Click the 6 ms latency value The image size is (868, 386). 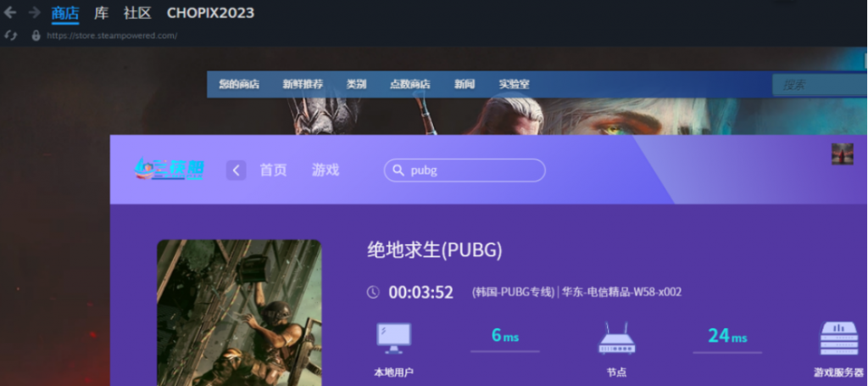tap(505, 336)
